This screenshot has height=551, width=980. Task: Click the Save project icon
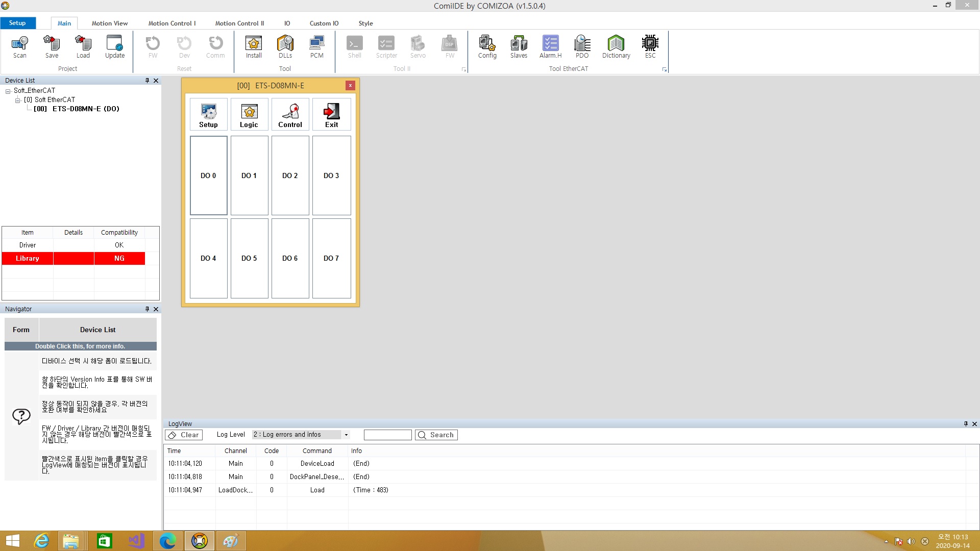[52, 47]
